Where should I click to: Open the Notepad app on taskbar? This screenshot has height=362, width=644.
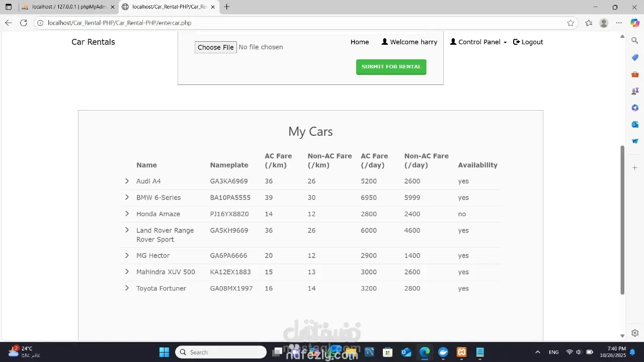coord(480,352)
